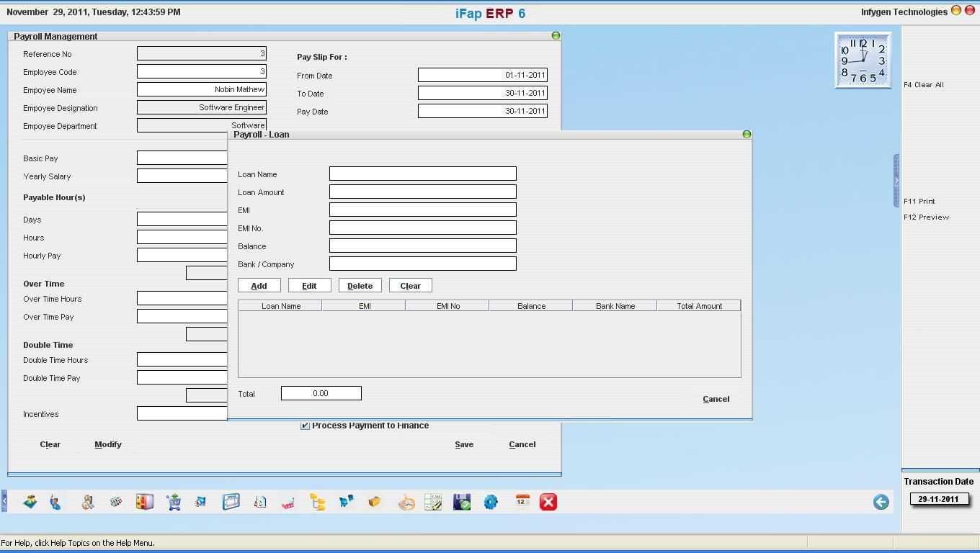The image size is (980, 553).
Task: Select F11 Print in side menu
Action: coord(919,202)
